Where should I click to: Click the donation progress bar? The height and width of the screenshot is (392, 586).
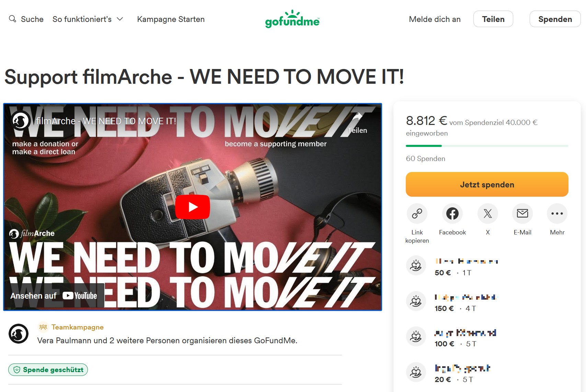(x=487, y=146)
